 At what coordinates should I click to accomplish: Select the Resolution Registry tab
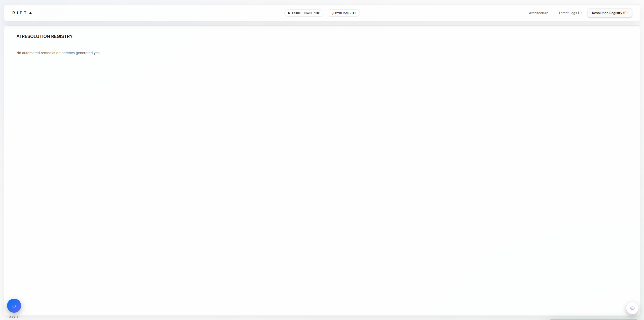click(x=610, y=13)
